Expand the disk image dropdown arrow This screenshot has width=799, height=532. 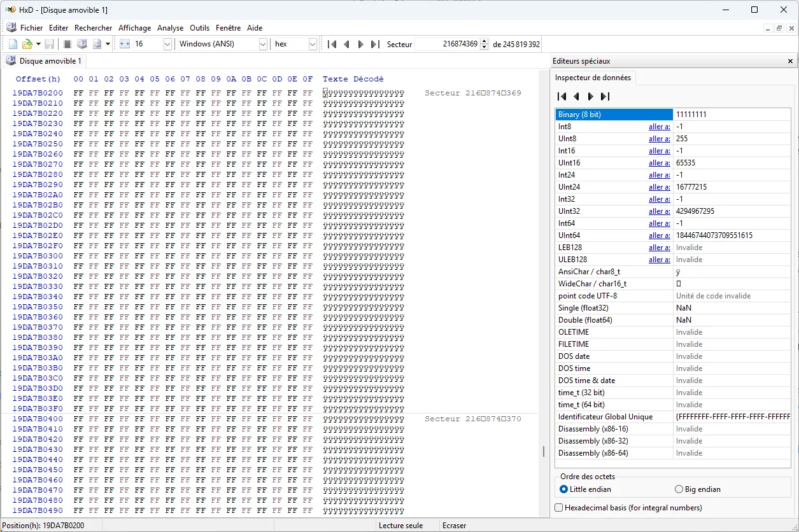(x=108, y=44)
